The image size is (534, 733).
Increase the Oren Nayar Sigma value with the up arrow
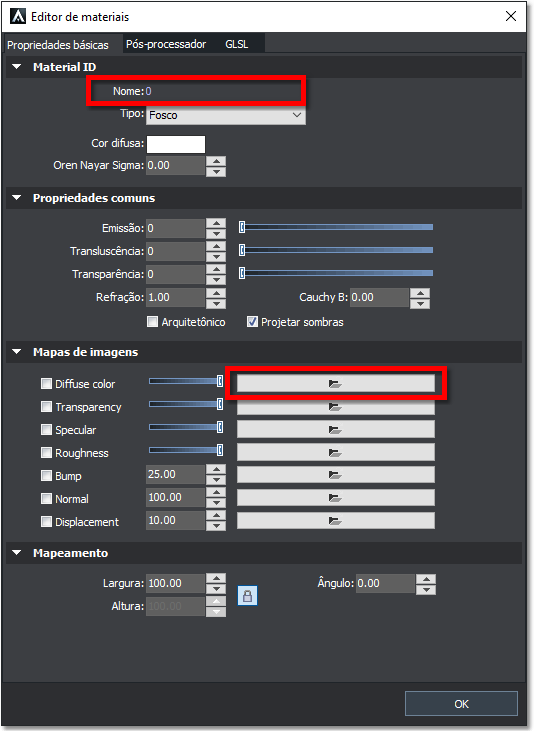(x=216, y=161)
